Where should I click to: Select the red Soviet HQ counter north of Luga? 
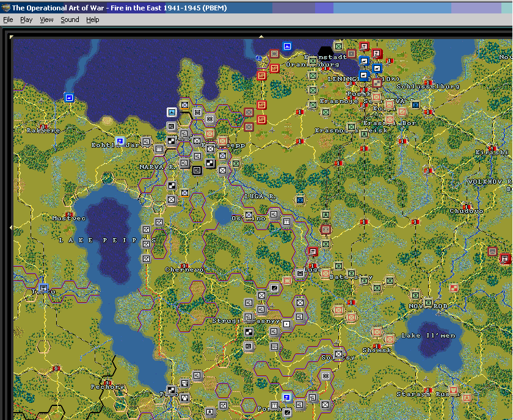point(313,252)
